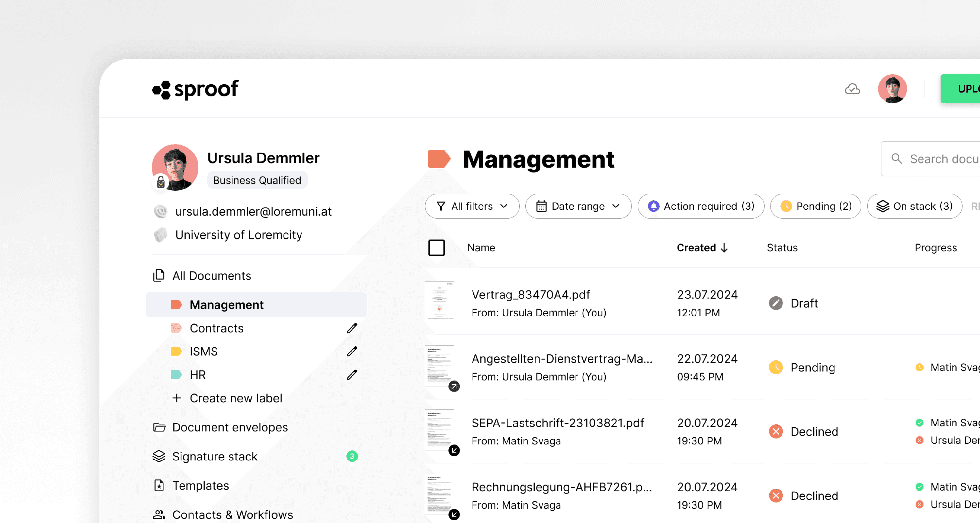
Task: Click the email at-sign icon
Action: [161, 211]
